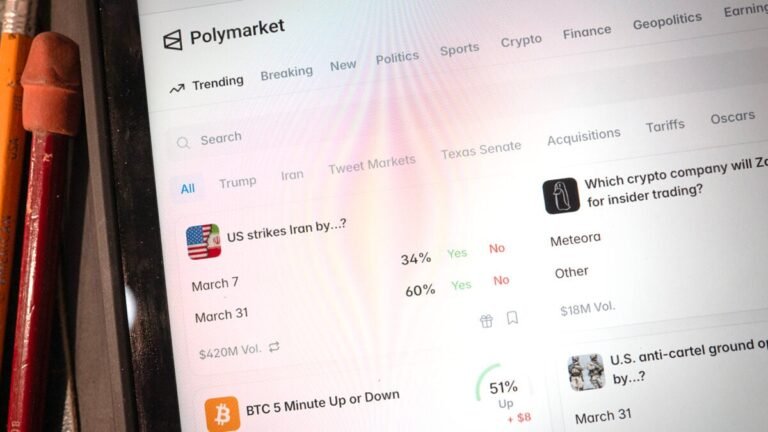This screenshot has height=432, width=768.
Task: Select Yes for March 7
Action: tap(457, 253)
